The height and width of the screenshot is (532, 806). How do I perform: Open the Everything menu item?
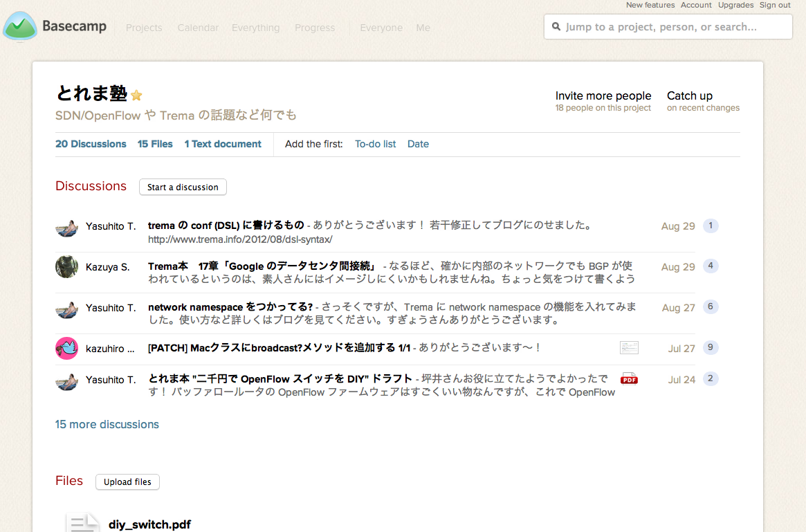coord(255,28)
